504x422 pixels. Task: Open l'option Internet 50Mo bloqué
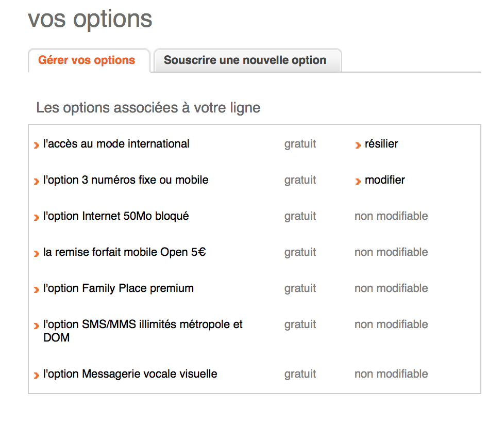point(116,216)
